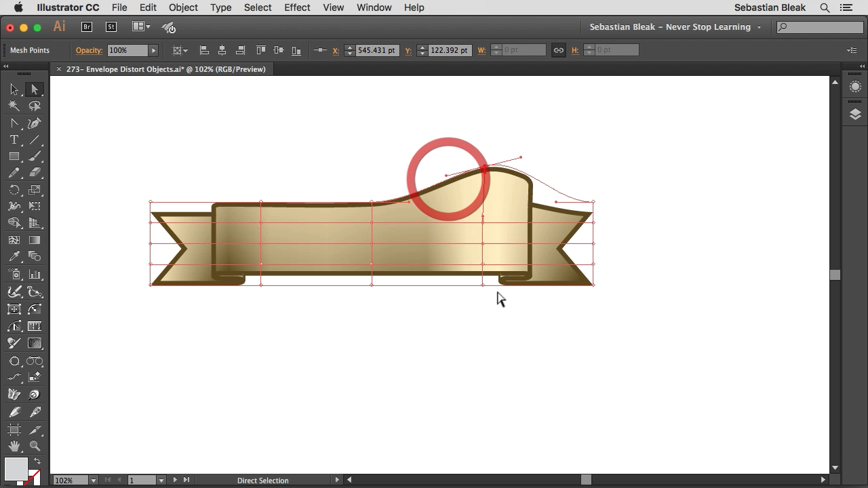The image size is (868, 488).
Task: Click the X coordinate input field
Action: pyautogui.click(x=376, y=50)
